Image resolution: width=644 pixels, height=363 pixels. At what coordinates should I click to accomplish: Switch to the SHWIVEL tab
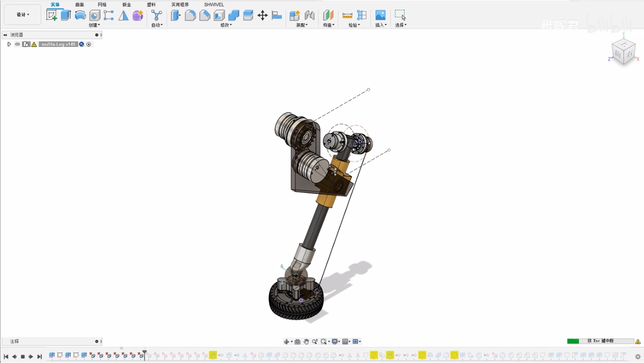tap(214, 4)
